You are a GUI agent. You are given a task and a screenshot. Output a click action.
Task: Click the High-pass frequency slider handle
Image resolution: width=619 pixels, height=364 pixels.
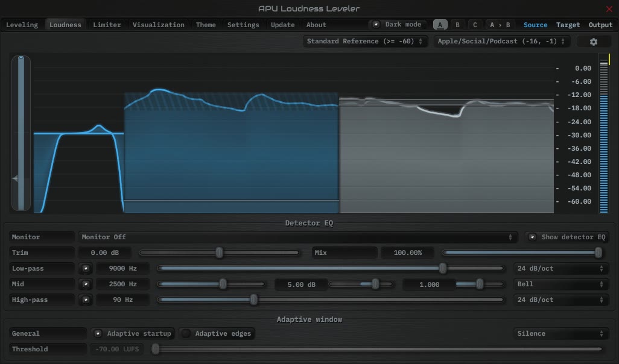pyautogui.click(x=254, y=300)
